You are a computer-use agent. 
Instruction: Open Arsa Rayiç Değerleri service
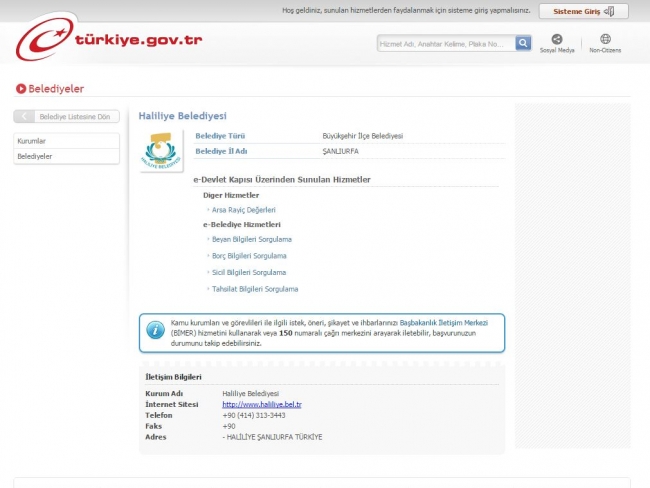[243, 210]
